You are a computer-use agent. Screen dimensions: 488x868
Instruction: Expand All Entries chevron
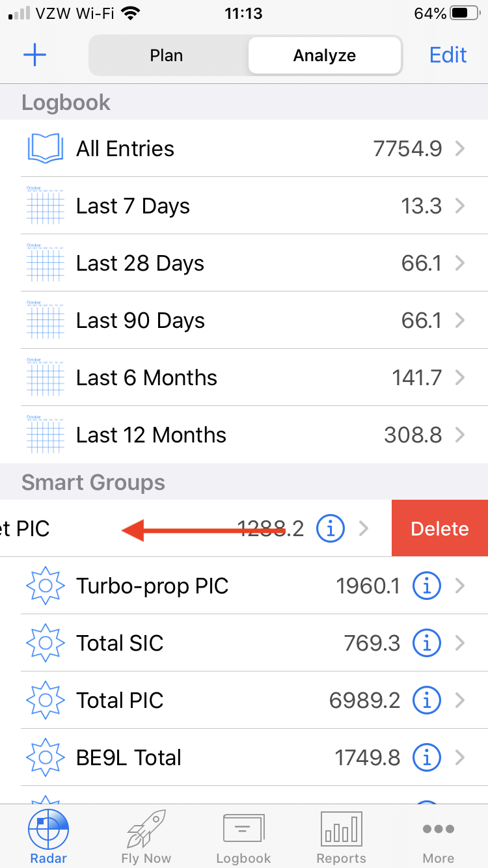460,149
